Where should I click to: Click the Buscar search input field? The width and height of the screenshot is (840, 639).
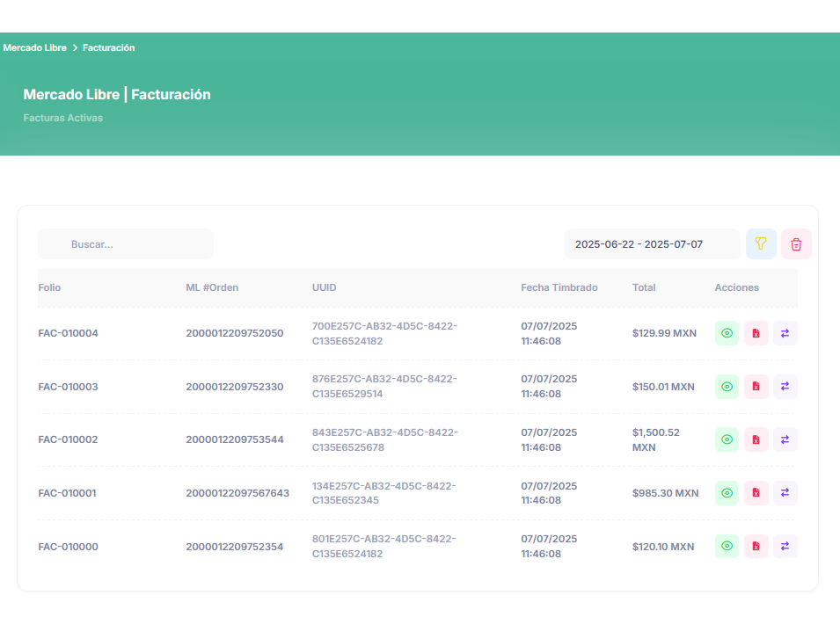[x=125, y=243]
